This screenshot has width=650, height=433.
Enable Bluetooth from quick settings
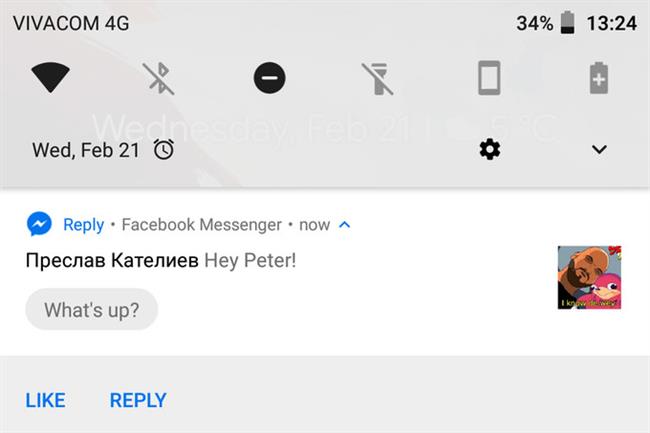pyautogui.click(x=158, y=78)
